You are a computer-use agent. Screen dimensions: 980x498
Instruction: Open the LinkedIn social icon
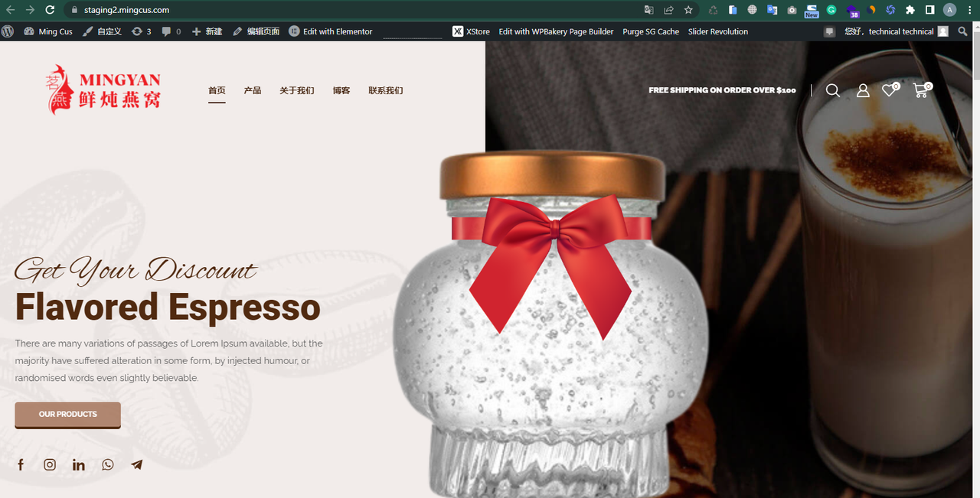79,464
